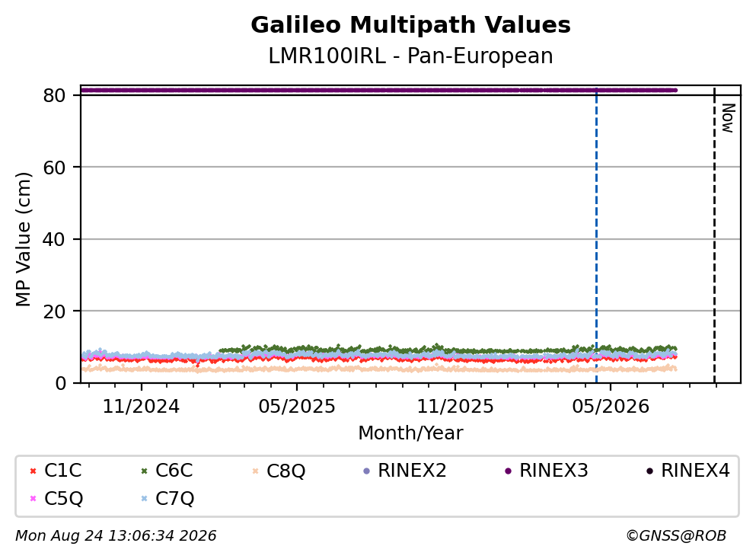Click the black dashed 'Now' vertical line
756x559 pixels.
(x=714, y=235)
